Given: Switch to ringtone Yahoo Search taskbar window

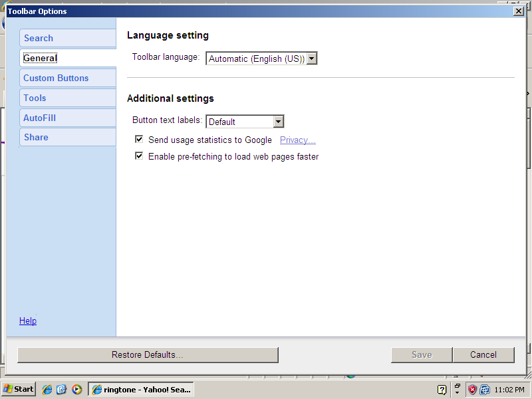Looking at the screenshot, I should point(141,389).
